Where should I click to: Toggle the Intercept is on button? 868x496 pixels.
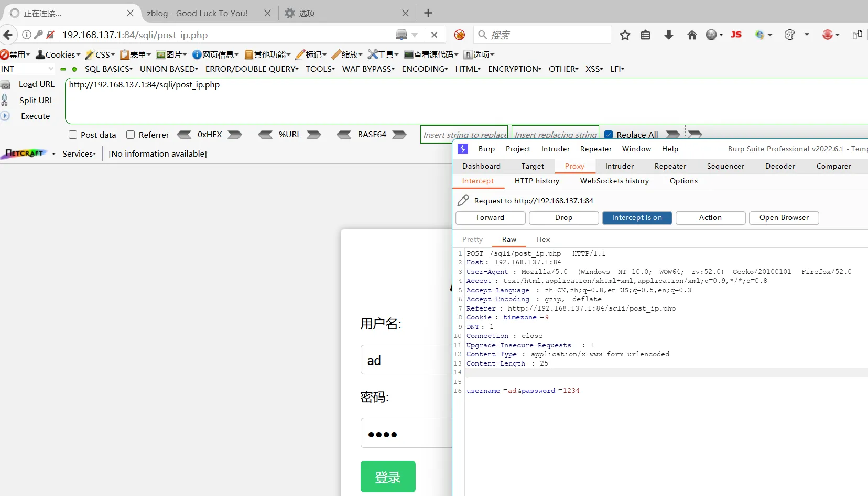click(x=637, y=218)
